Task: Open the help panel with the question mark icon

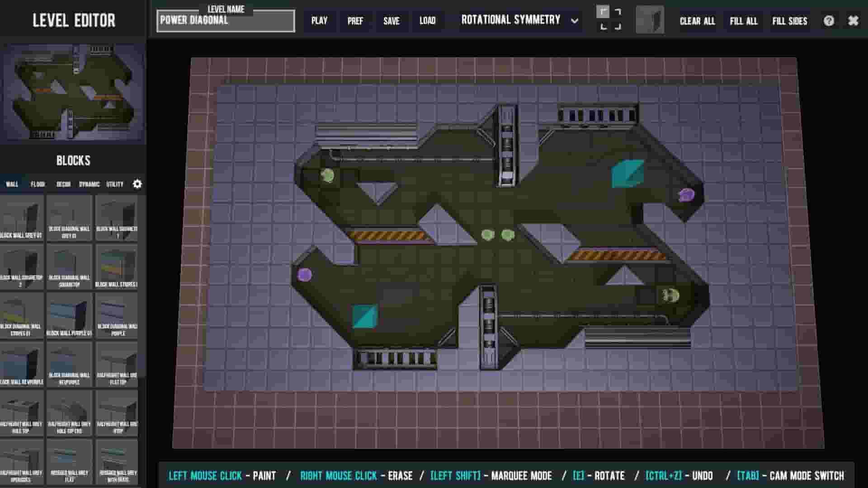Action: (829, 20)
